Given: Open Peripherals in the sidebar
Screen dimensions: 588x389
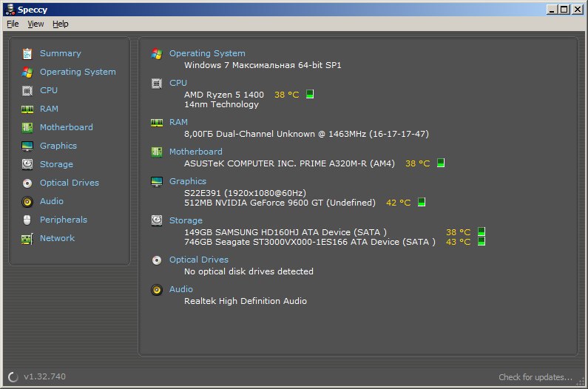Looking at the screenshot, I should pos(64,220).
